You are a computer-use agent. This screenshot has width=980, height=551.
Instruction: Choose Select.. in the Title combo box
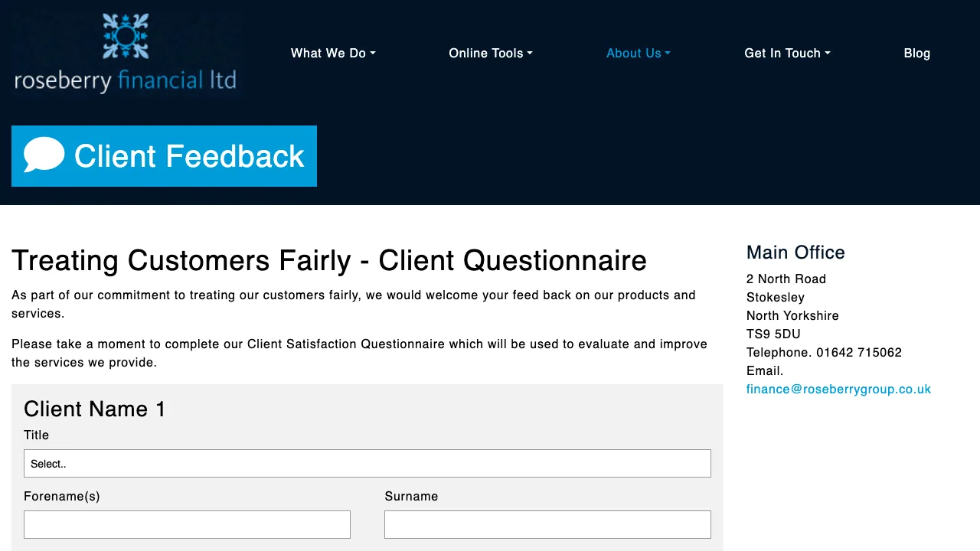pyautogui.click(x=367, y=463)
